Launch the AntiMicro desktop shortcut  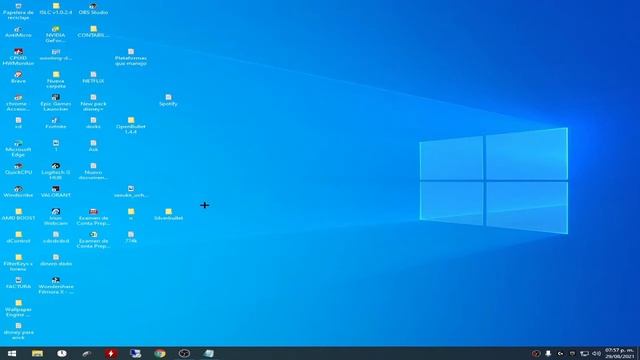(x=18, y=32)
